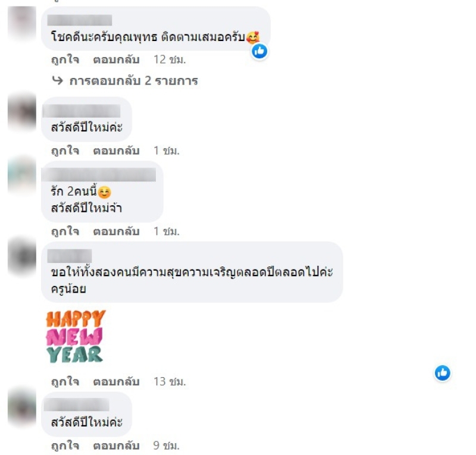Like the comment with the Happy New Year sticker
The height and width of the screenshot is (455, 476).
(65, 381)
